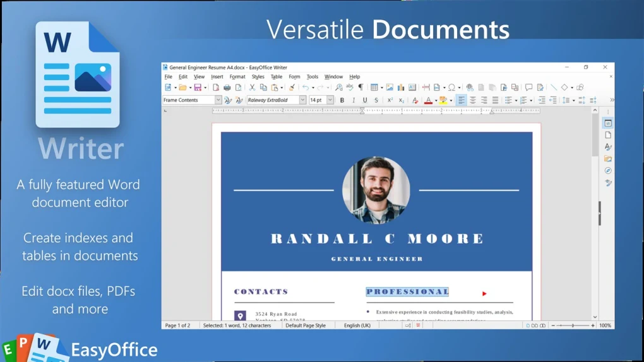Image resolution: width=644 pixels, height=362 pixels.
Task: Undo last action arrow
Action: click(x=306, y=88)
